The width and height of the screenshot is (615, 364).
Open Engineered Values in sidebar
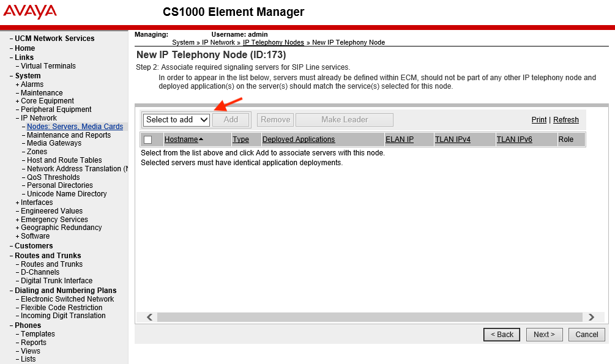(52, 211)
